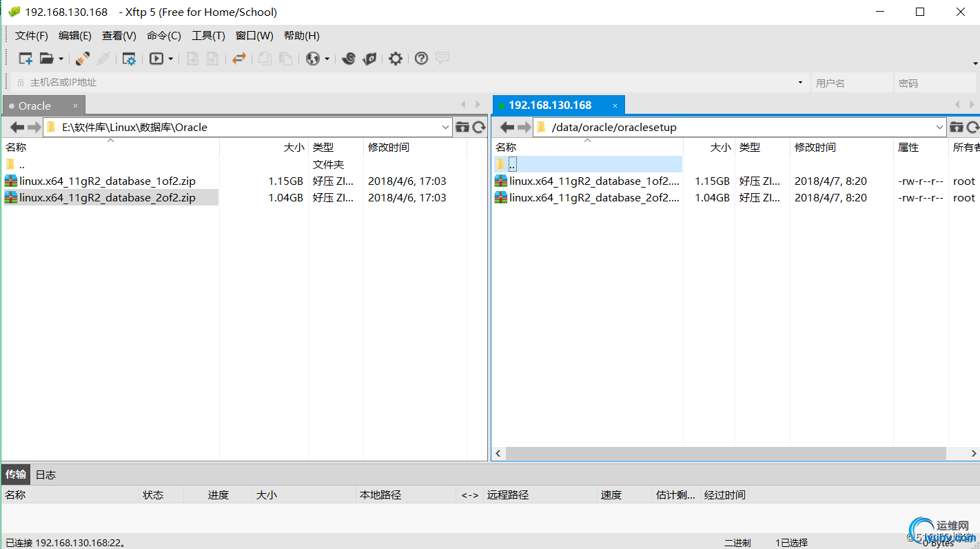Close the 192.168.130.168 tab with its x

pyautogui.click(x=613, y=106)
